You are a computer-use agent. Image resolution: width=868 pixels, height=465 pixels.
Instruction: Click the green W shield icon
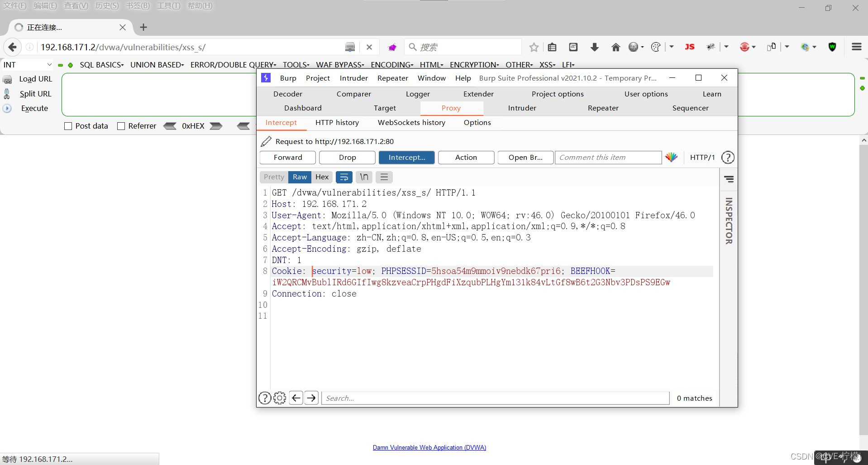(832, 47)
